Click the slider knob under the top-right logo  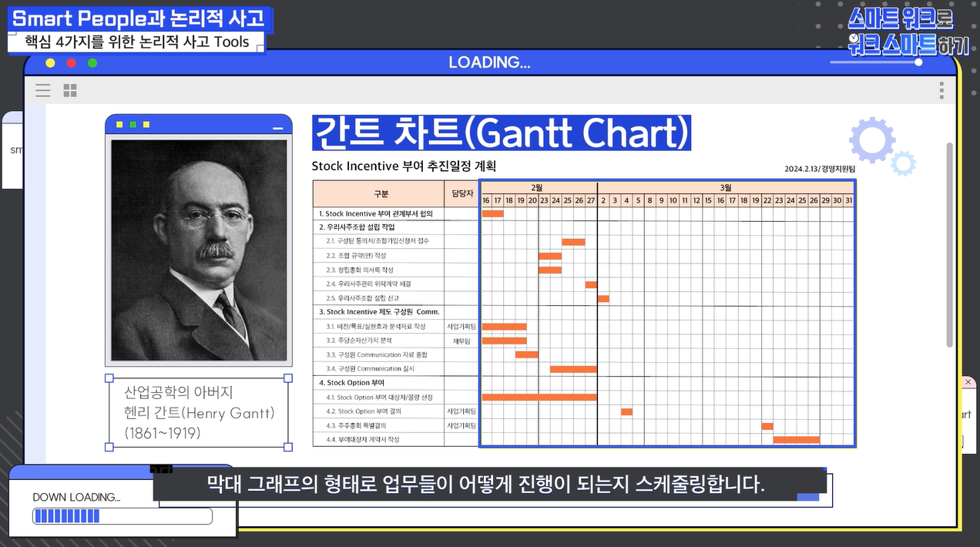coord(918,62)
